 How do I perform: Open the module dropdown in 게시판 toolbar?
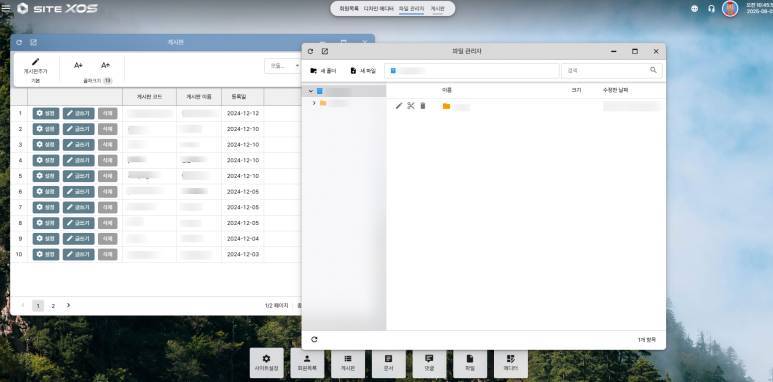pyautogui.click(x=284, y=66)
